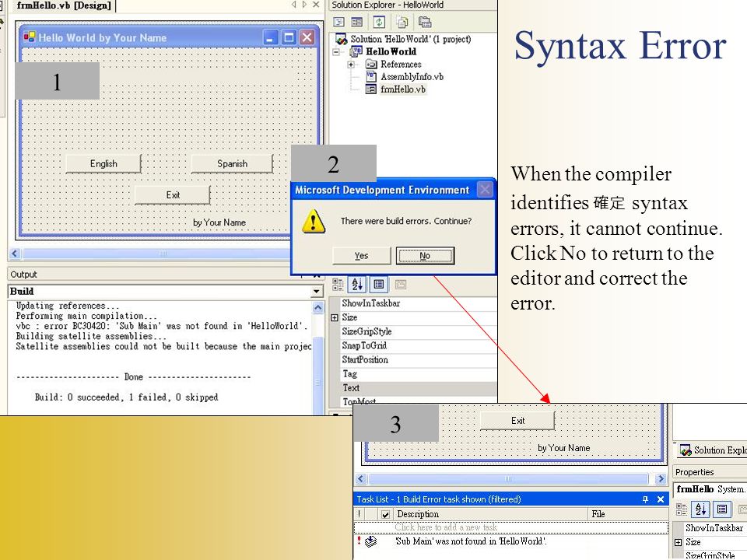This screenshot has height=560, width=747.
Task: Click the Description column header in Task List
Action: 490,514
